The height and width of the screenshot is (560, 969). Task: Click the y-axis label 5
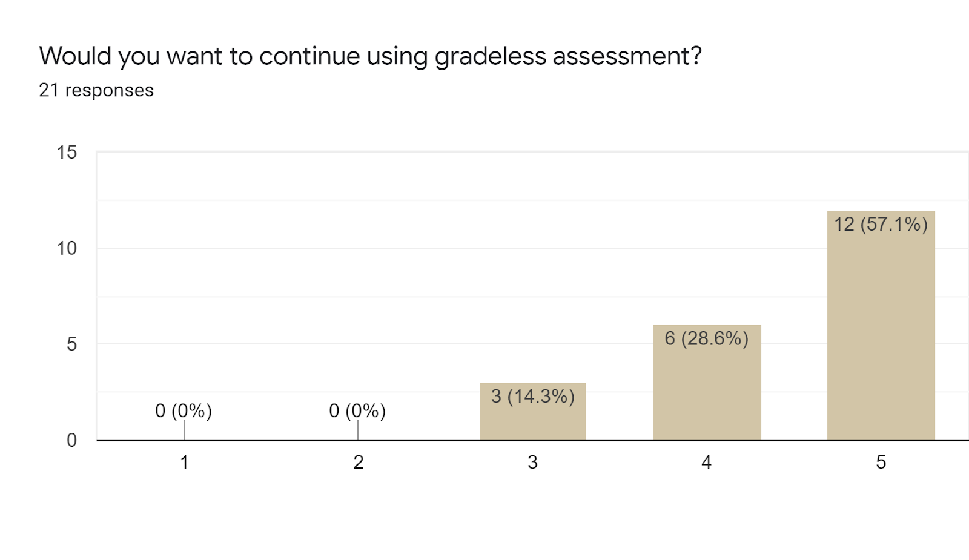pyautogui.click(x=71, y=344)
